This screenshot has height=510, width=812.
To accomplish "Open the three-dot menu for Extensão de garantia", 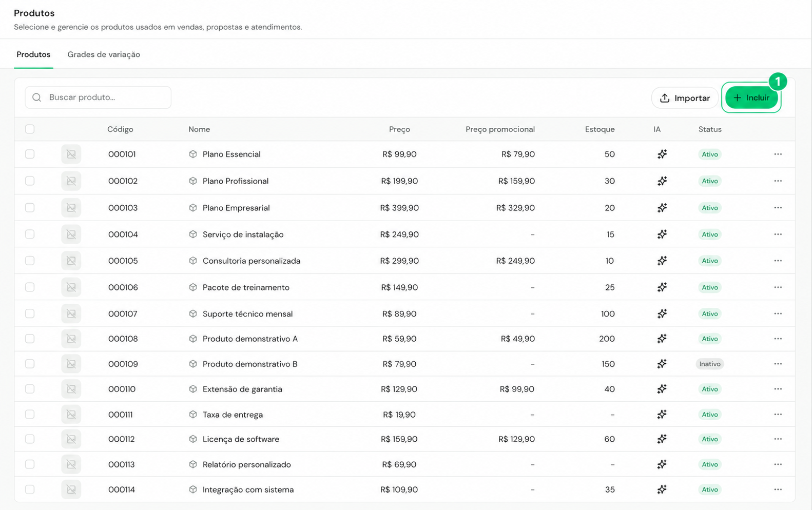I will click(x=778, y=389).
